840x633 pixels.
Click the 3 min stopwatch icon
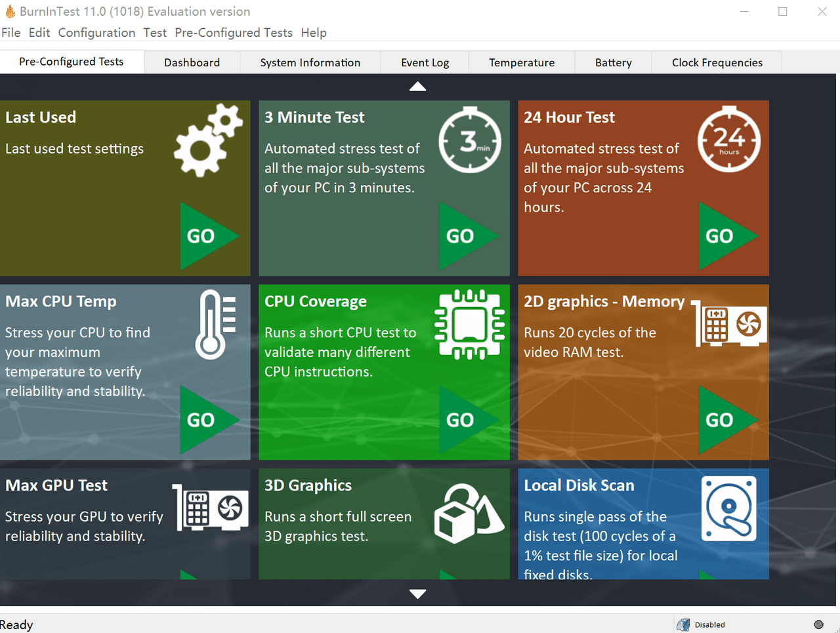point(469,140)
